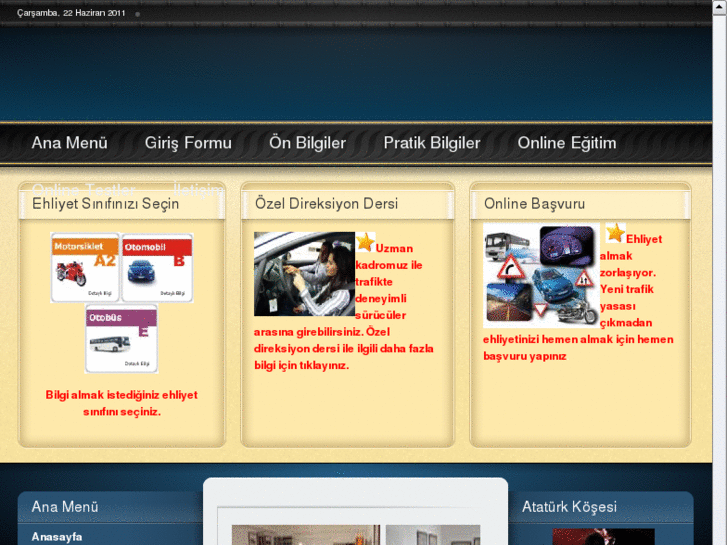
Task: Select the Otobüs E license card
Action: 121,339
